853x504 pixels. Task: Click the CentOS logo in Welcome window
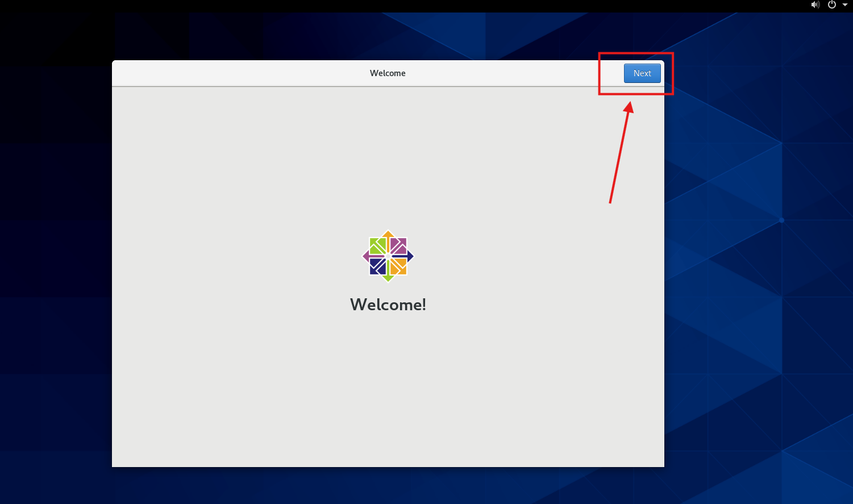388,256
